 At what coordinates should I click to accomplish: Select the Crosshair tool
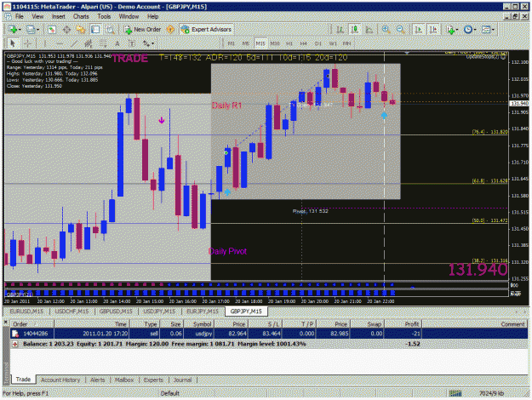[28, 43]
